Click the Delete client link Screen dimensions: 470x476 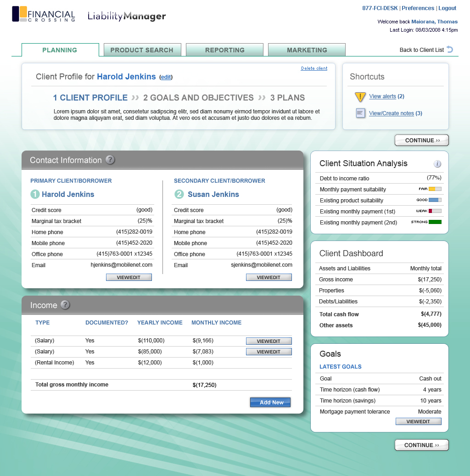coord(314,68)
